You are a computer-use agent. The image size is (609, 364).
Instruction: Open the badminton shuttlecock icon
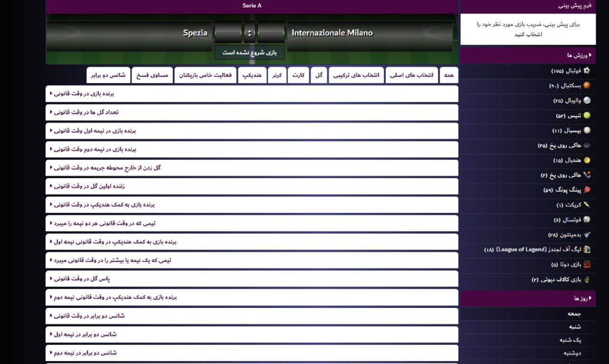pyautogui.click(x=587, y=235)
